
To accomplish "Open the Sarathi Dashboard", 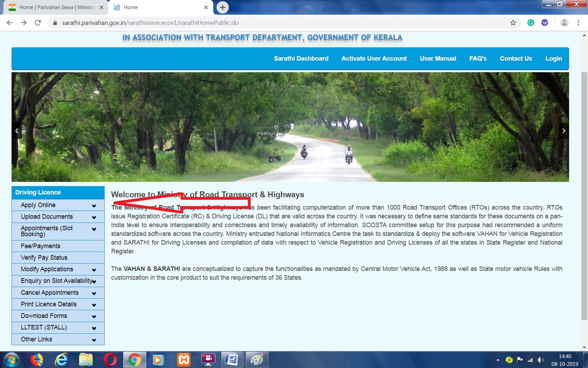I will point(301,59).
